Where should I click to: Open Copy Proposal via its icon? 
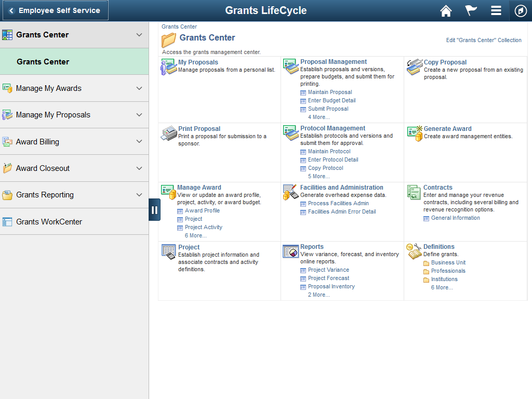[414, 65]
